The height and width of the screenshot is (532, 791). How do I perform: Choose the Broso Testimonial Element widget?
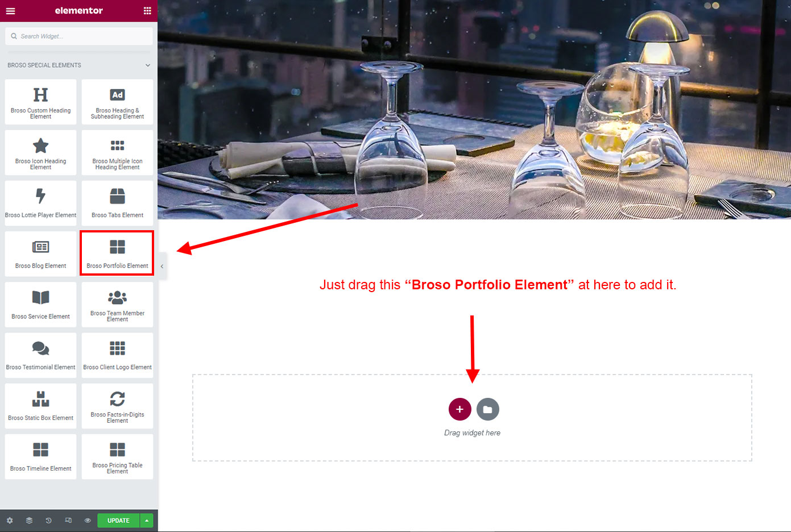(x=40, y=355)
